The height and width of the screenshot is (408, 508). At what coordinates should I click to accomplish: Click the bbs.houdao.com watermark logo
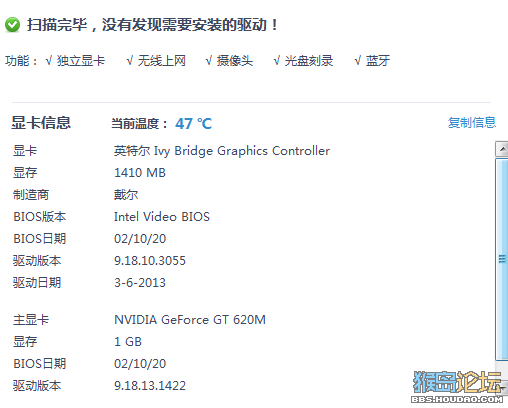457,387
